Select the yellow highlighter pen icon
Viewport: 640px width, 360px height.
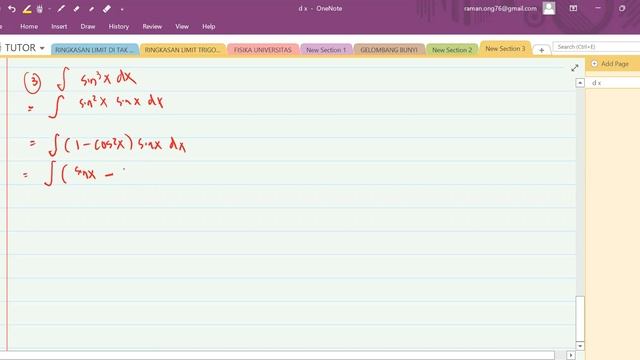[27, 9]
